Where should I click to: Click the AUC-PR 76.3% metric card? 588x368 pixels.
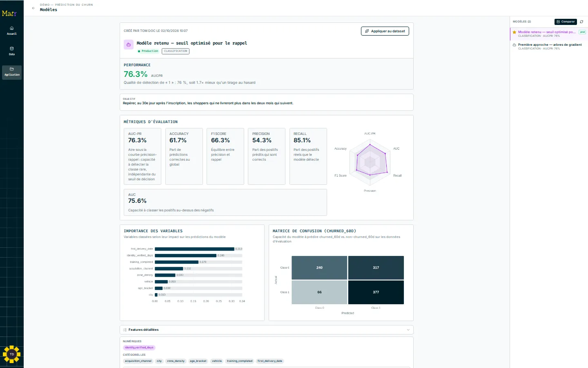coord(143,157)
